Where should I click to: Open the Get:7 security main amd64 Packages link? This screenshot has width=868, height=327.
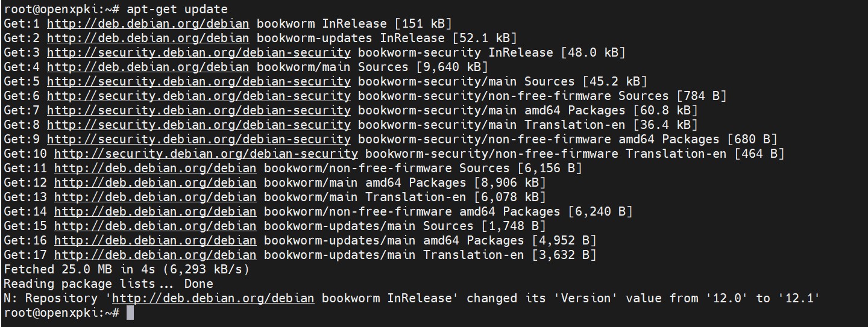[x=198, y=111]
